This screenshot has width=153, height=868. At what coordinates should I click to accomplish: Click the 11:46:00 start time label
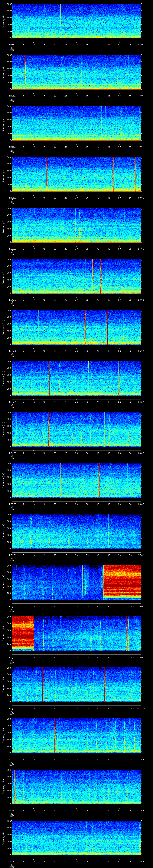click(12, 44)
